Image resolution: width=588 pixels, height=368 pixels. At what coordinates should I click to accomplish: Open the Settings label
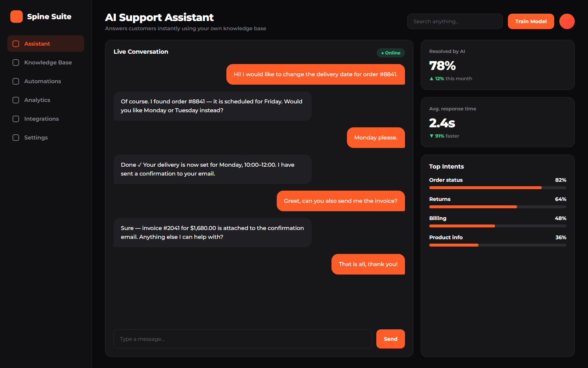coord(36,138)
